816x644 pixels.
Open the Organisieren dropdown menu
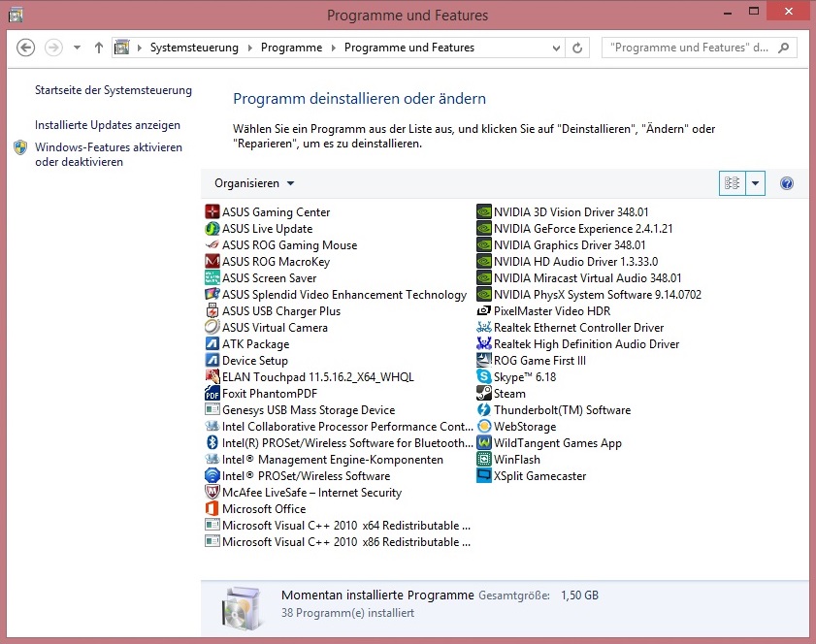[254, 183]
